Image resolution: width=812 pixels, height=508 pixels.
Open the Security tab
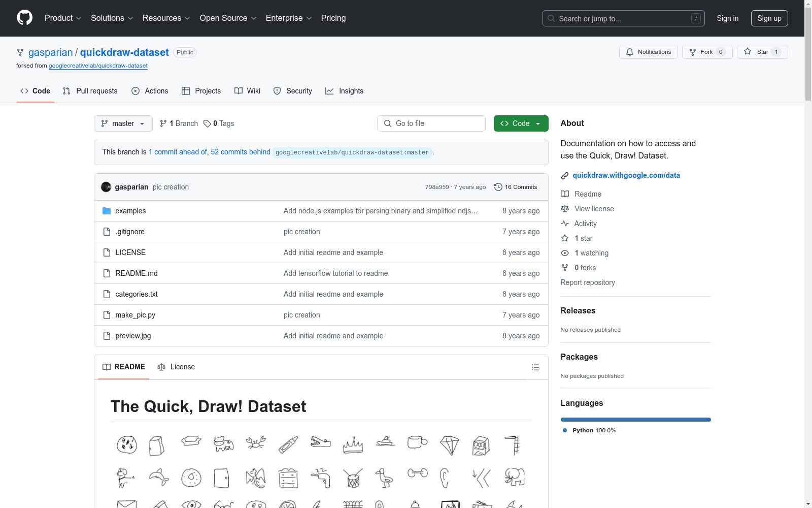(x=293, y=91)
